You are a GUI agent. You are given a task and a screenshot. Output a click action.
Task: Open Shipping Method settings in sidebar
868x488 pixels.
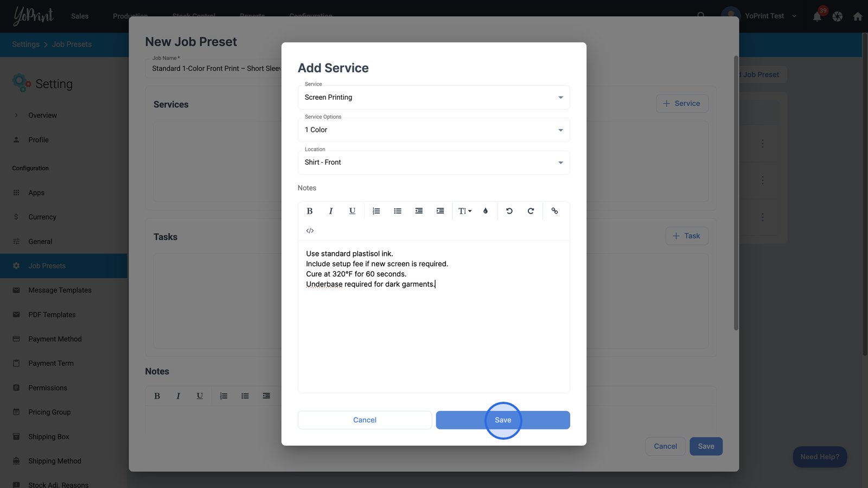(63, 461)
